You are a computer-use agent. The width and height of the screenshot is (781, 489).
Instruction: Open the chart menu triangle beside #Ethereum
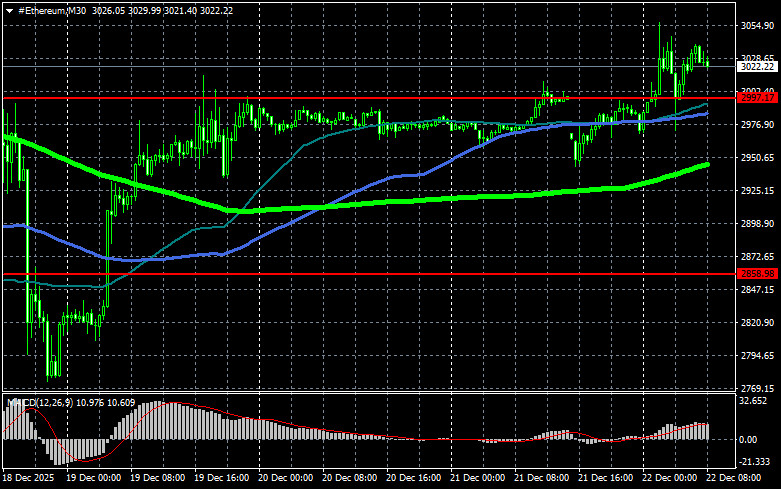(9, 11)
